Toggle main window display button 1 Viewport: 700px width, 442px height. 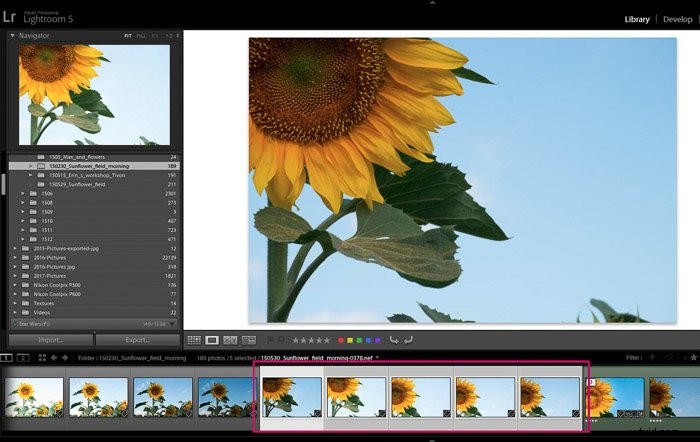click(6, 358)
